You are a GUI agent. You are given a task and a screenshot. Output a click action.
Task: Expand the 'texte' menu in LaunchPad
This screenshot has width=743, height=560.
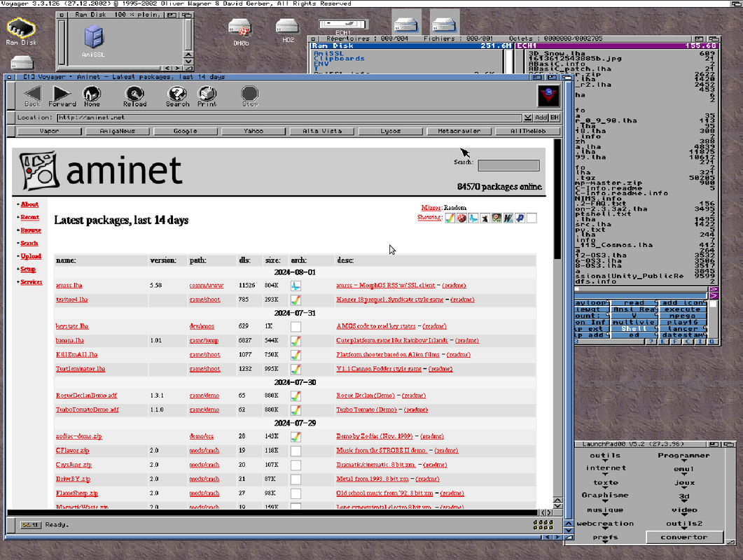pos(606,484)
